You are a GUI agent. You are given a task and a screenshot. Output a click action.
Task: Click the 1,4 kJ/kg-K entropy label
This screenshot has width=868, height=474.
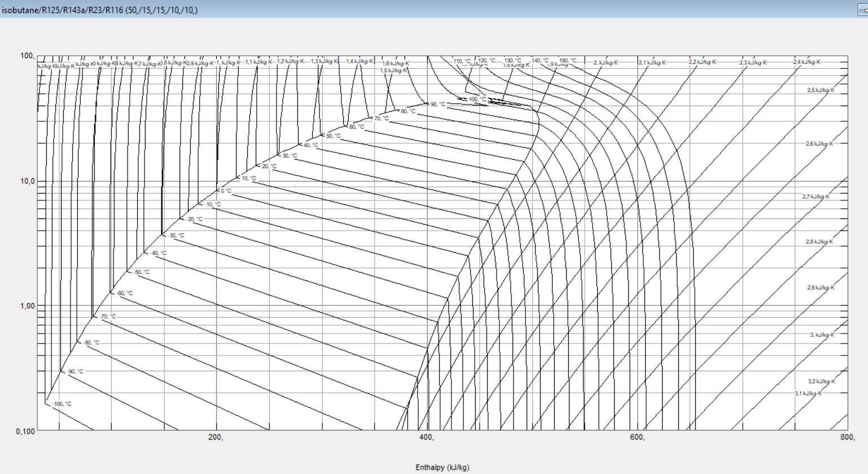coord(360,61)
